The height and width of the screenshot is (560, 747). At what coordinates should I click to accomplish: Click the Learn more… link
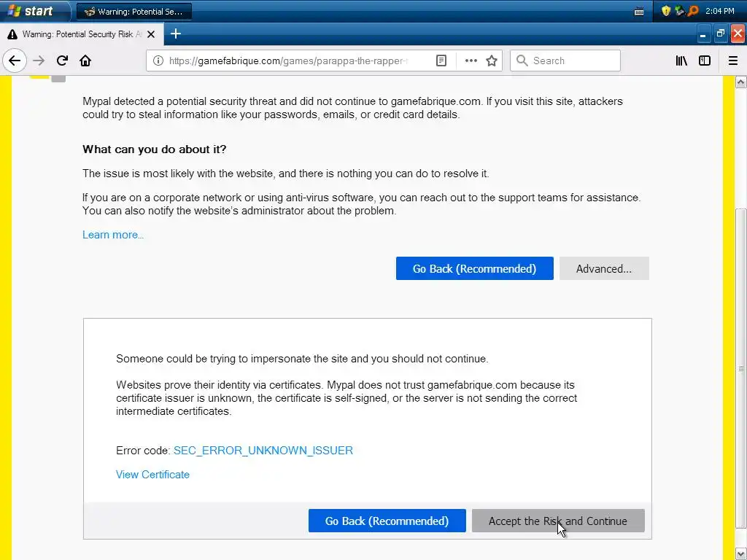coord(113,235)
